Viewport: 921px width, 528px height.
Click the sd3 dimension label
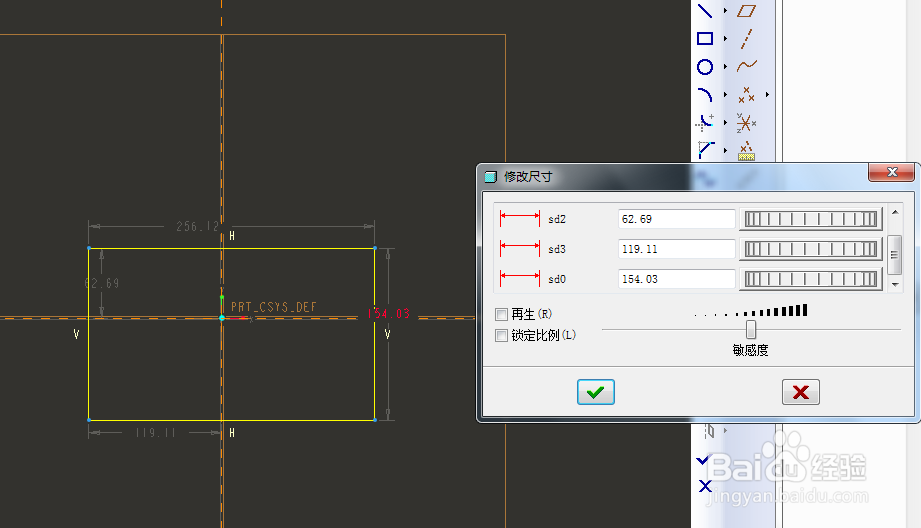(x=557, y=249)
